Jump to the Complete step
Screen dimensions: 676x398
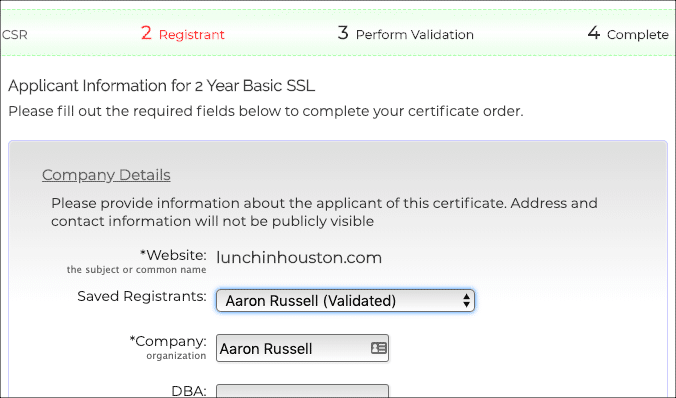[x=638, y=34]
